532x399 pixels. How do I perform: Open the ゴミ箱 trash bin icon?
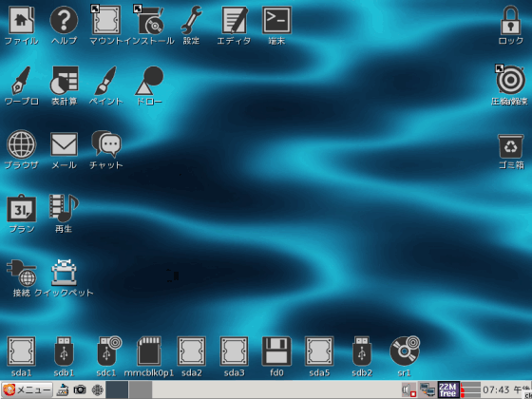tap(511, 146)
